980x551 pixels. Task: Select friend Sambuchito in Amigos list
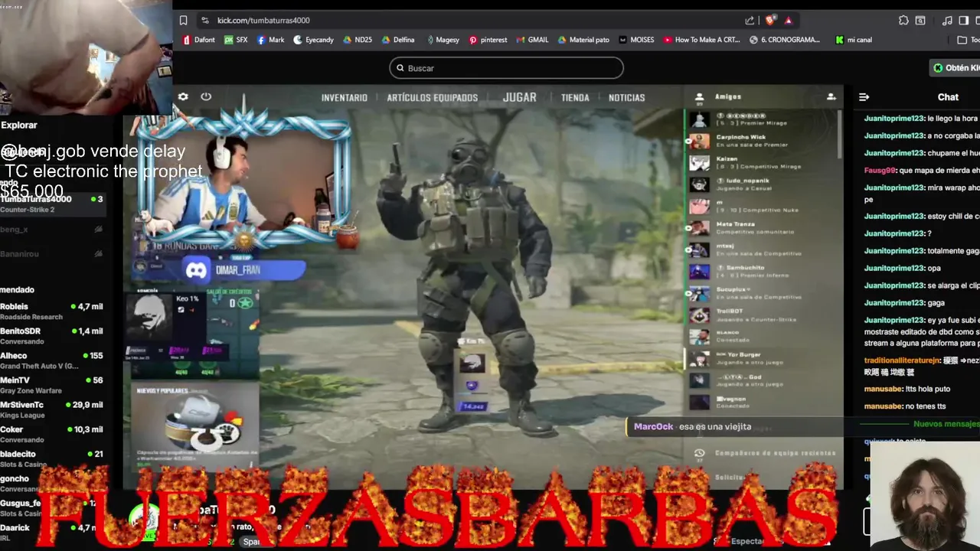pyautogui.click(x=762, y=271)
